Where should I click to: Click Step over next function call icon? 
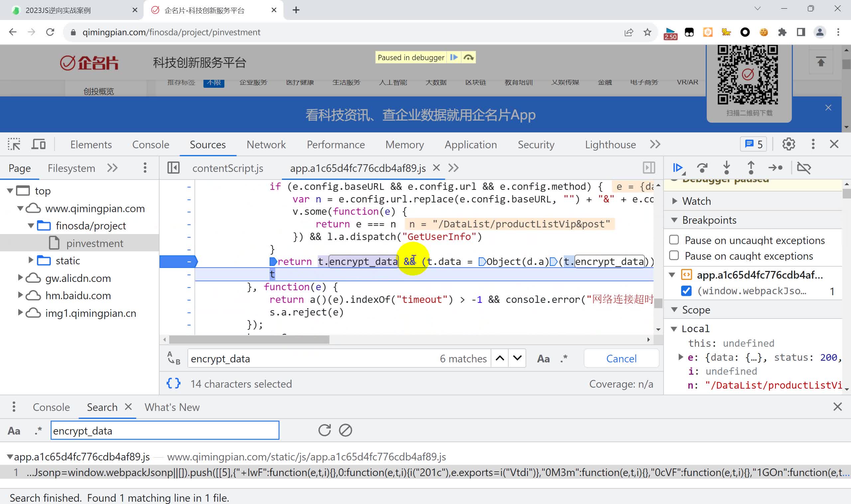[x=702, y=168]
